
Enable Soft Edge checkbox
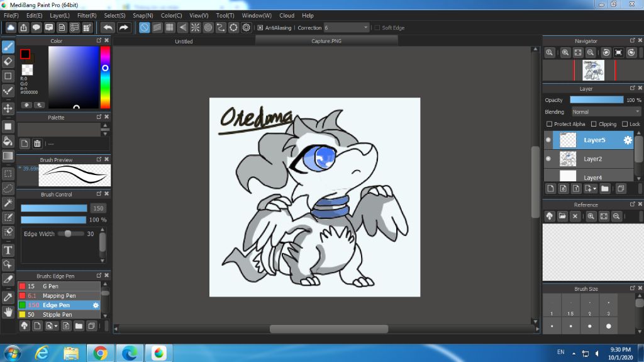point(377,28)
